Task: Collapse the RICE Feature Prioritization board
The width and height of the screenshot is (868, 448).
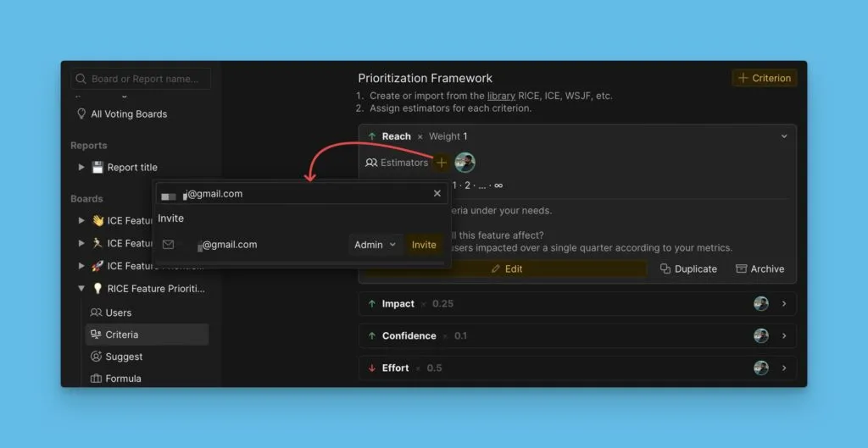Action: pyautogui.click(x=81, y=289)
